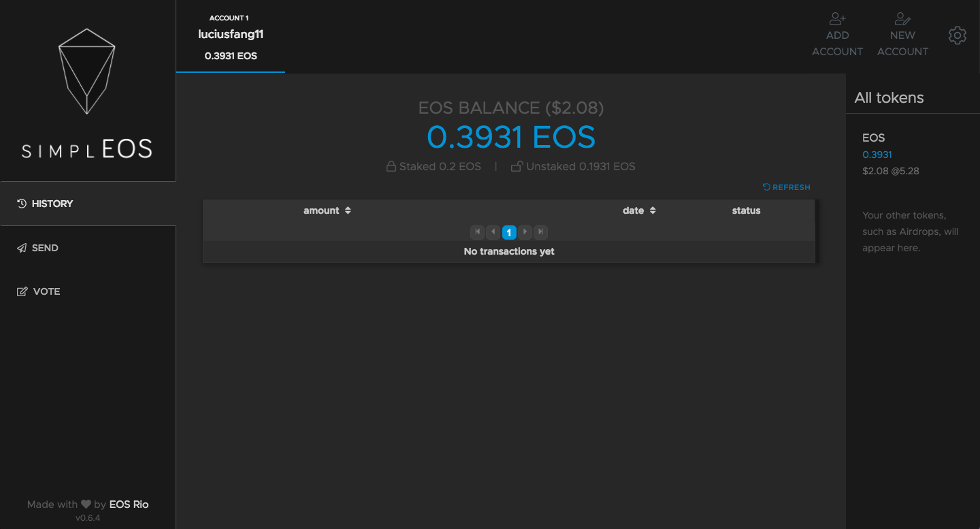Open the EOS Rio link

(129, 504)
